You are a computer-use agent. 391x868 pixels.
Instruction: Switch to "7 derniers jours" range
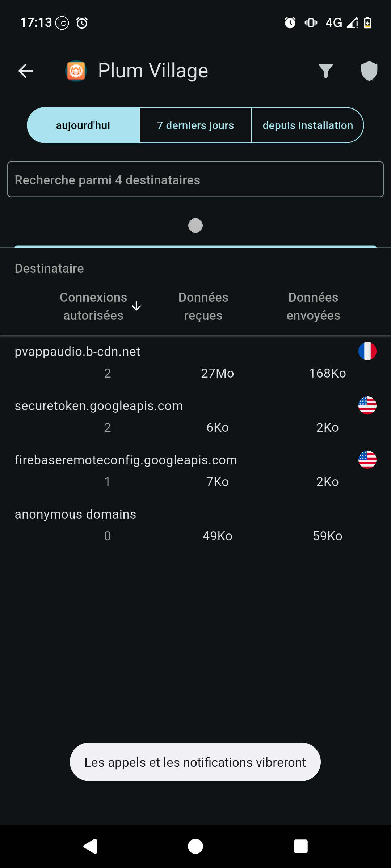[x=195, y=125]
